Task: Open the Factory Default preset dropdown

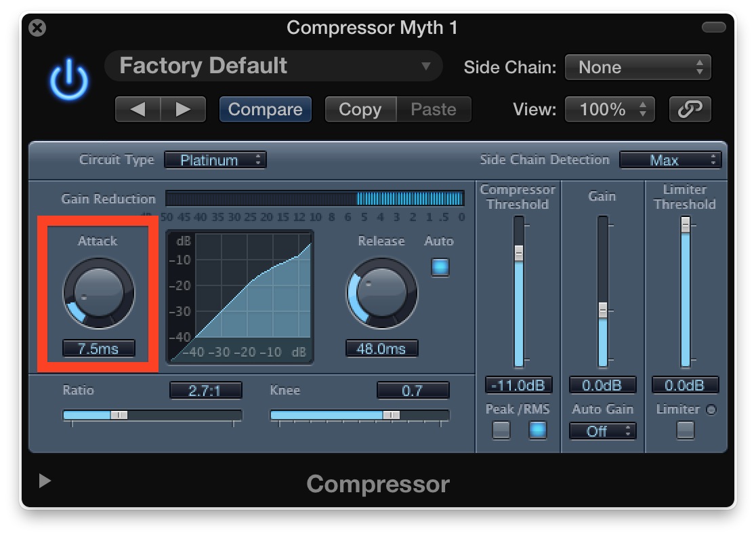Action: 273,66
